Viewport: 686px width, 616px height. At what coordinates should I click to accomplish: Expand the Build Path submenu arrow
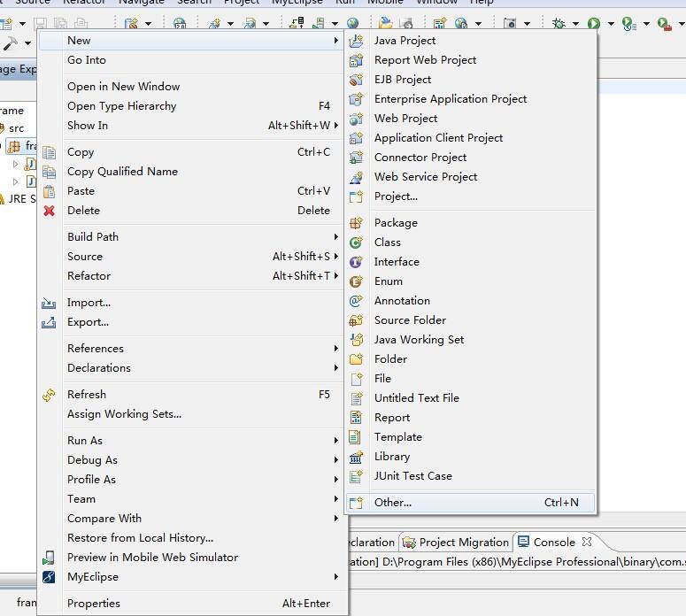336,236
